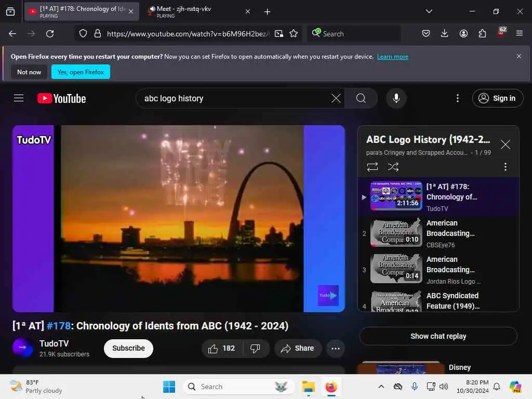The image size is (532, 399).
Task: Dislike the video with thumbs down
Action: pos(255,349)
